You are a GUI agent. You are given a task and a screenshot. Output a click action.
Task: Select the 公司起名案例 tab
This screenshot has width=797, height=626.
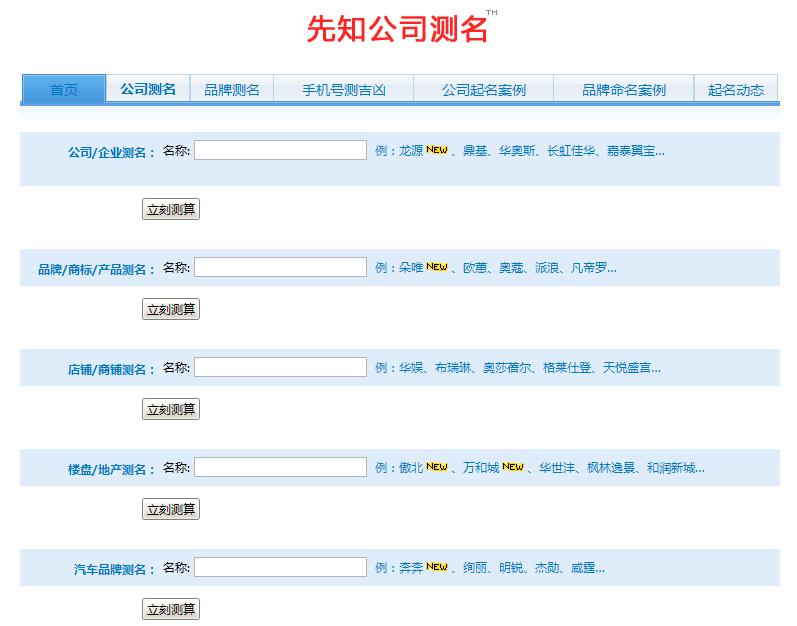point(483,89)
